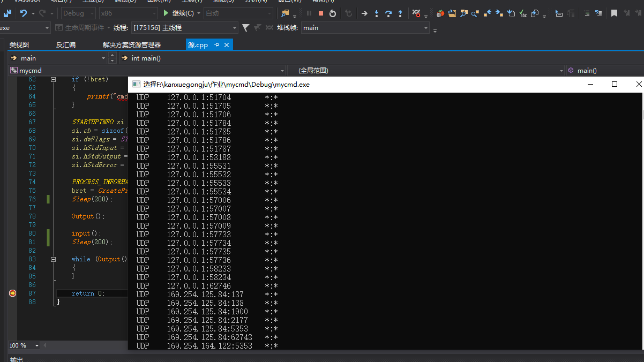Click the green Continue (继续) debug button
The width and height of the screenshot is (644, 362).
click(x=179, y=13)
